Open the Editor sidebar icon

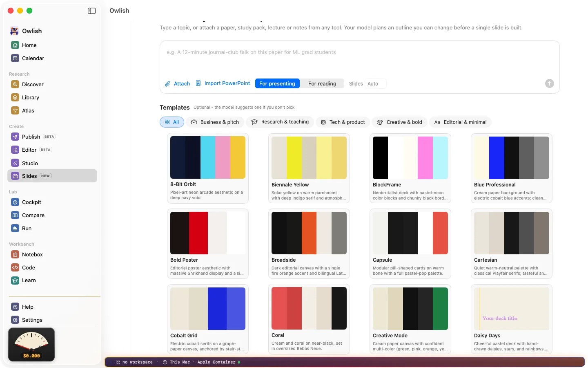point(15,150)
